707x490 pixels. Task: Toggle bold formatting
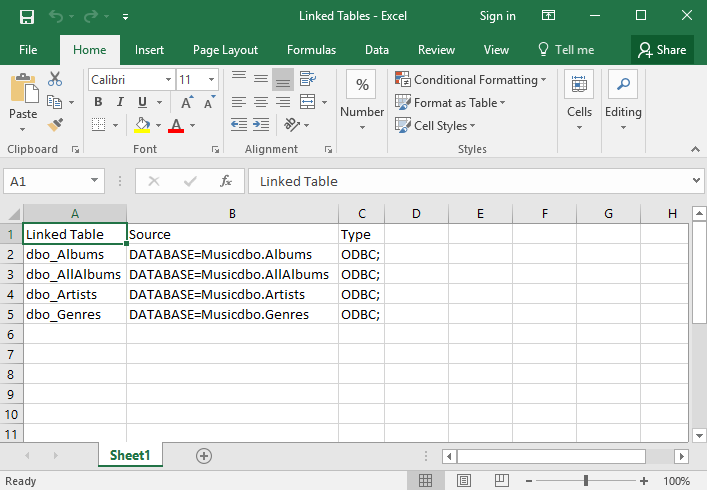pos(98,102)
